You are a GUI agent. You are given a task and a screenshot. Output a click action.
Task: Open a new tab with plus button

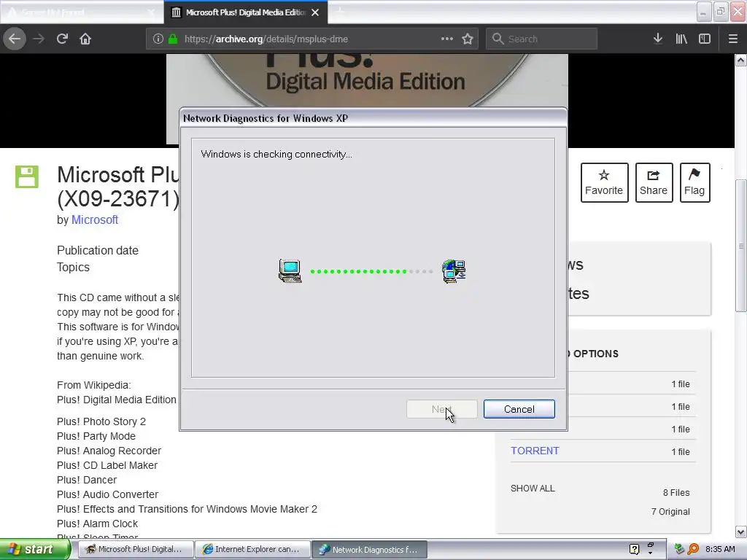[x=340, y=12]
